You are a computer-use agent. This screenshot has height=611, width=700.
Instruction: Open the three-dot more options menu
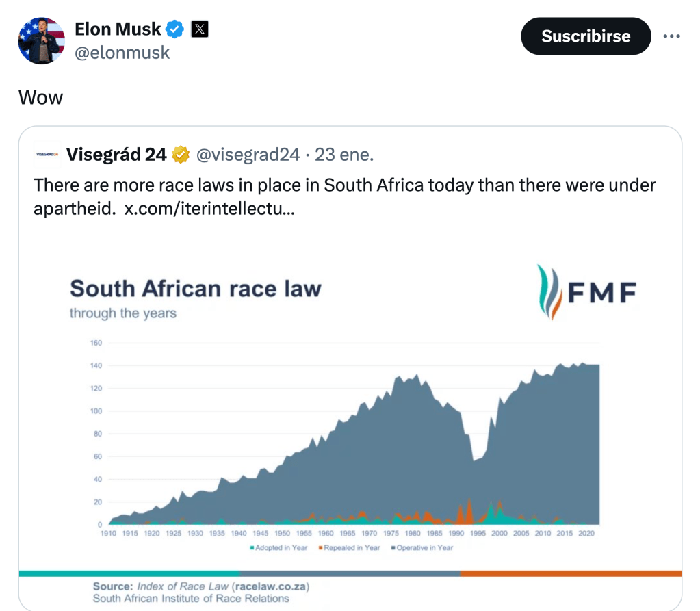[672, 36]
